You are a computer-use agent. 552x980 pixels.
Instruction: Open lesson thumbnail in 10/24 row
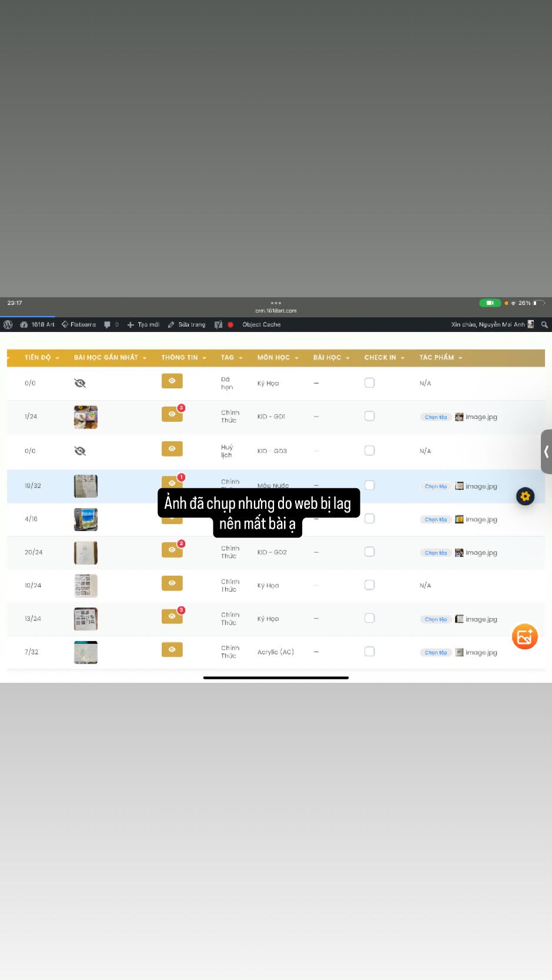tap(86, 586)
